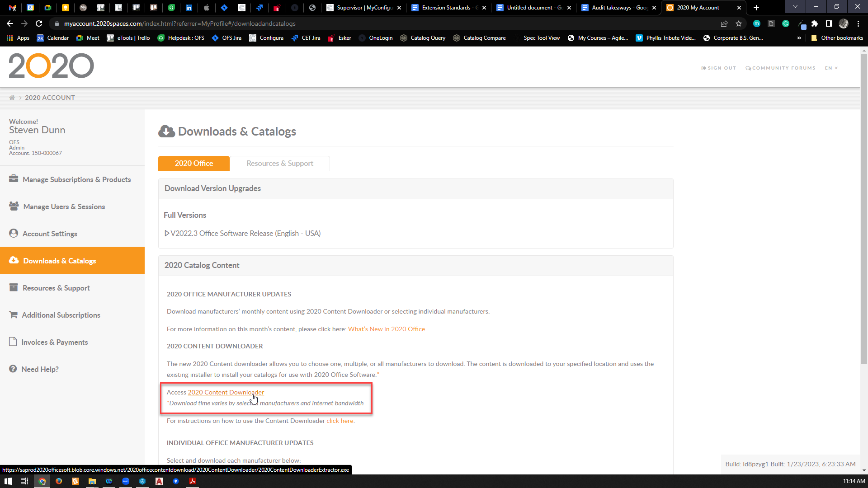Show more bookmarks via chevron

coord(799,38)
